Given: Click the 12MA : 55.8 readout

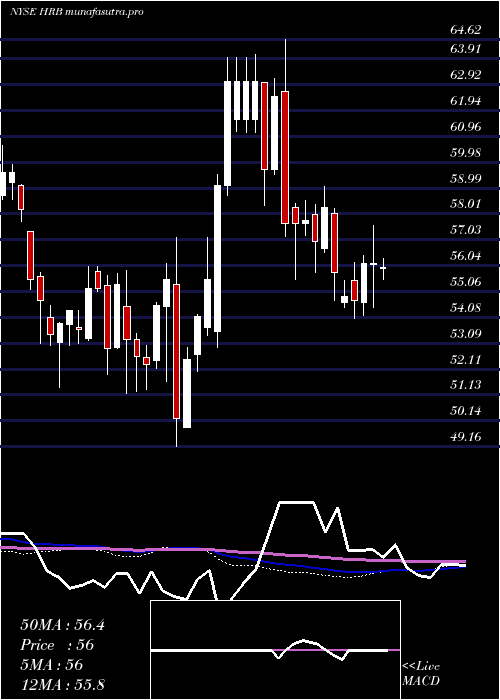Looking at the screenshot, I should coord(62,684).
